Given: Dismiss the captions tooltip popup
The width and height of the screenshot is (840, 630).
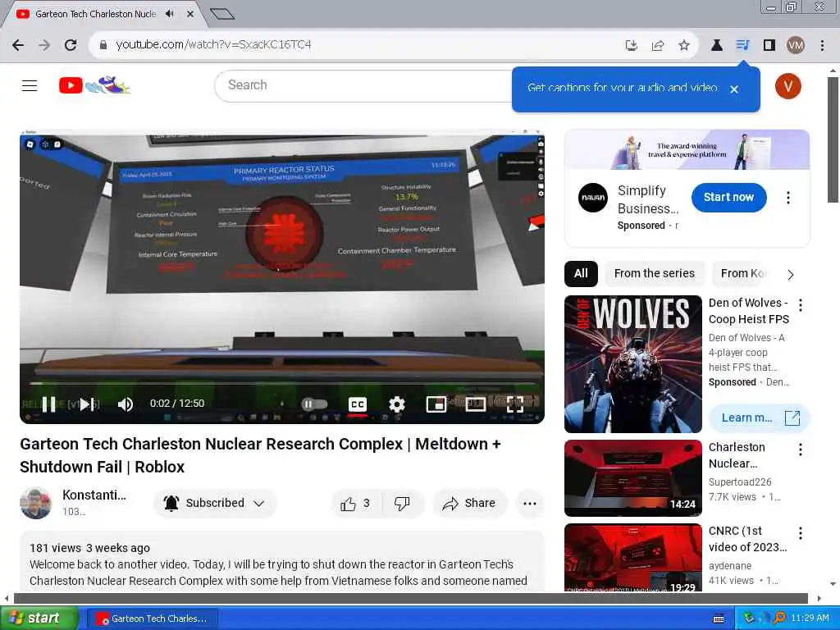Looking at the screenshot, I should click(x=734, y=89).
